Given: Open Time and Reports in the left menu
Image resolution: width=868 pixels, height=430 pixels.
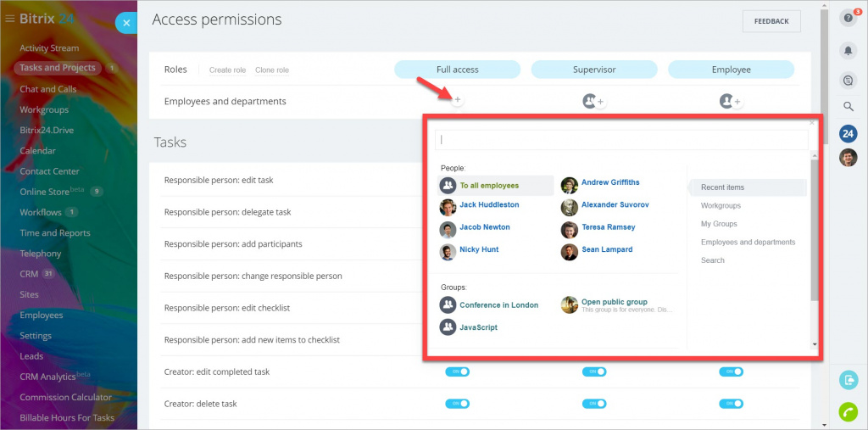Looking at the screenshot, I should pos(55,232).
